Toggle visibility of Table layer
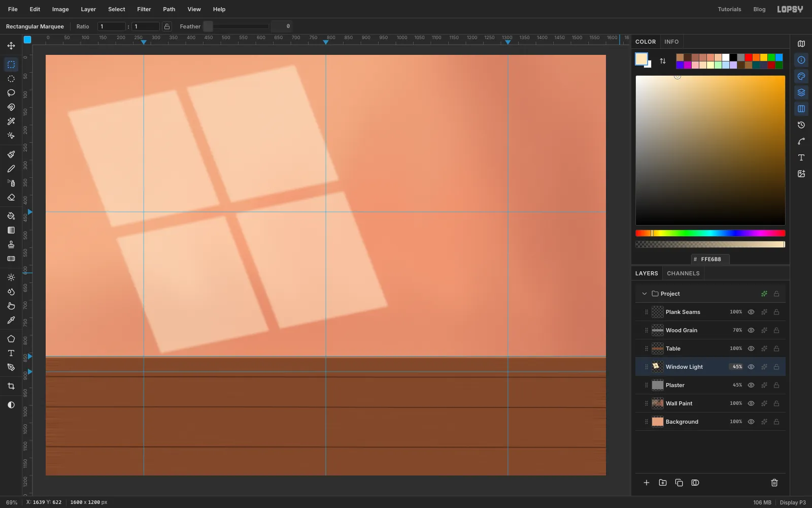The width and height of the screenshot is (812, 508). 751,348
